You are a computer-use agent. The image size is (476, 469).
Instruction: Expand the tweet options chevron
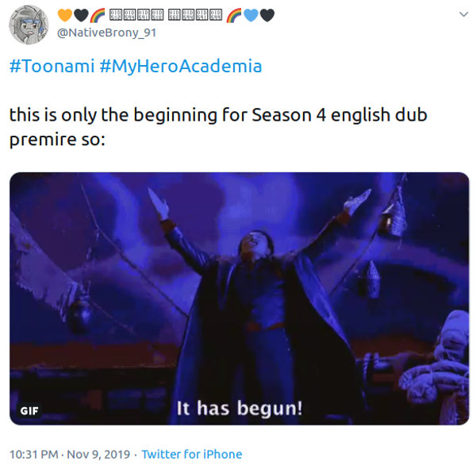[x=463, y=14]
